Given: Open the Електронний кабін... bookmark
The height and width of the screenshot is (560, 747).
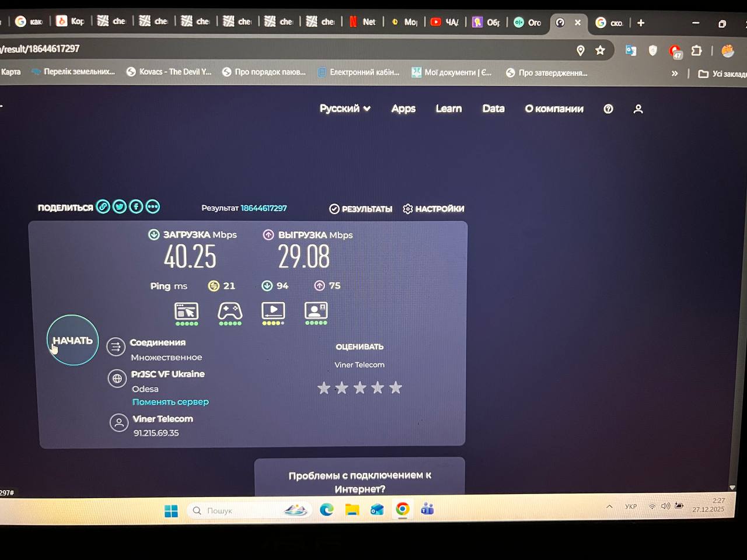Looking at the screenshot, I should (358, 72).
